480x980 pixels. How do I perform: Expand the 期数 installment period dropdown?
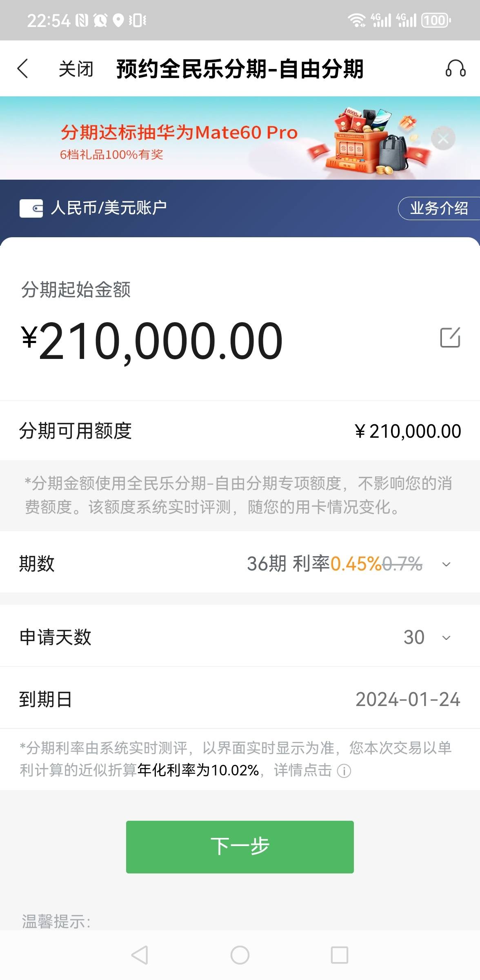[x=447, y=564]
